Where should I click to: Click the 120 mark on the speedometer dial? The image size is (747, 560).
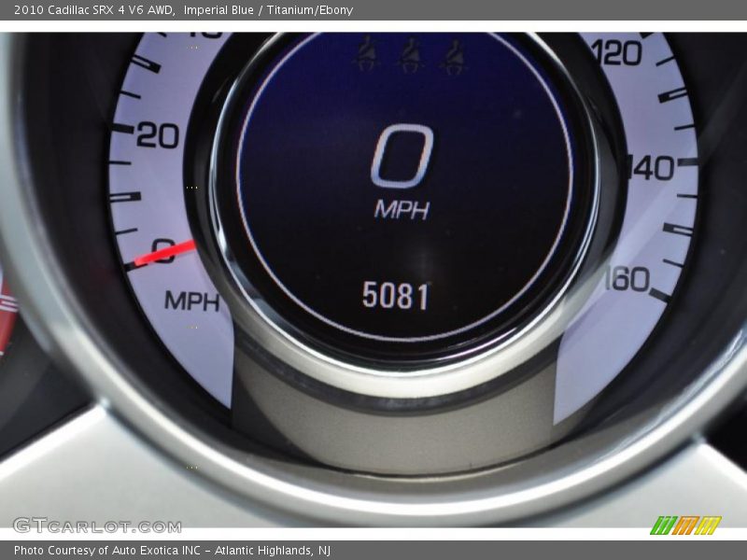[616, 53]
